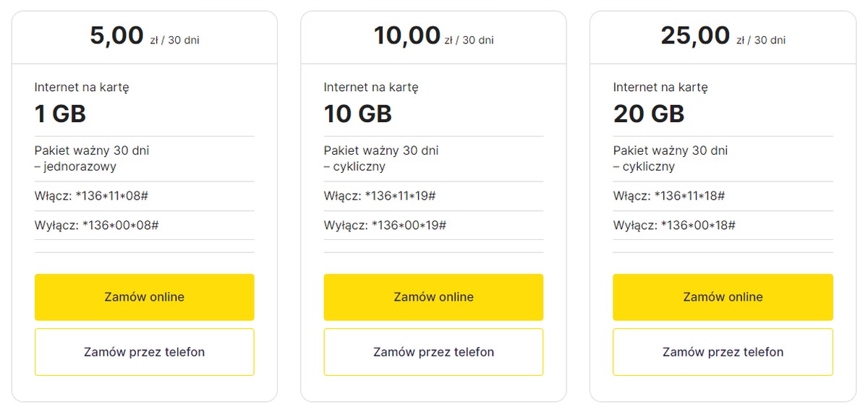
Task: Click the 10 GB heading
Action: point(357,113)
